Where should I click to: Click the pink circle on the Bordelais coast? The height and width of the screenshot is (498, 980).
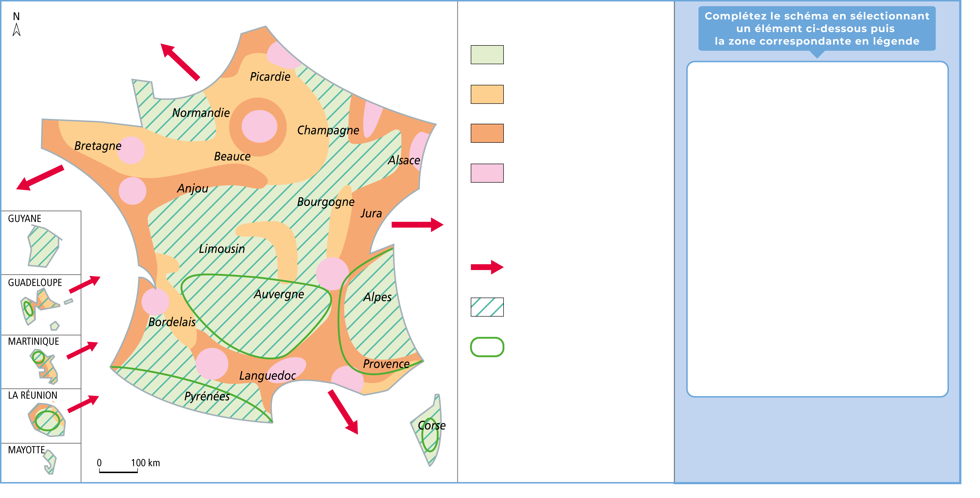click(x=155, y=302)
